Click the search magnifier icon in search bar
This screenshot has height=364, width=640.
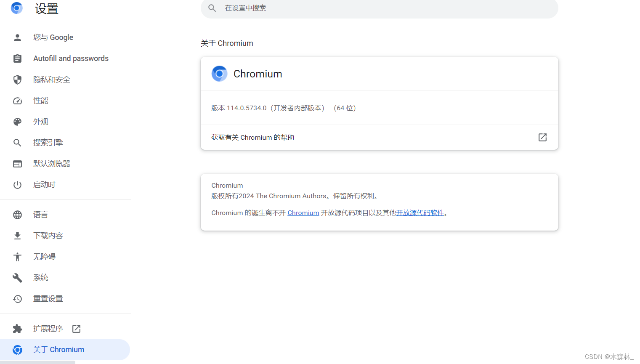212,8
